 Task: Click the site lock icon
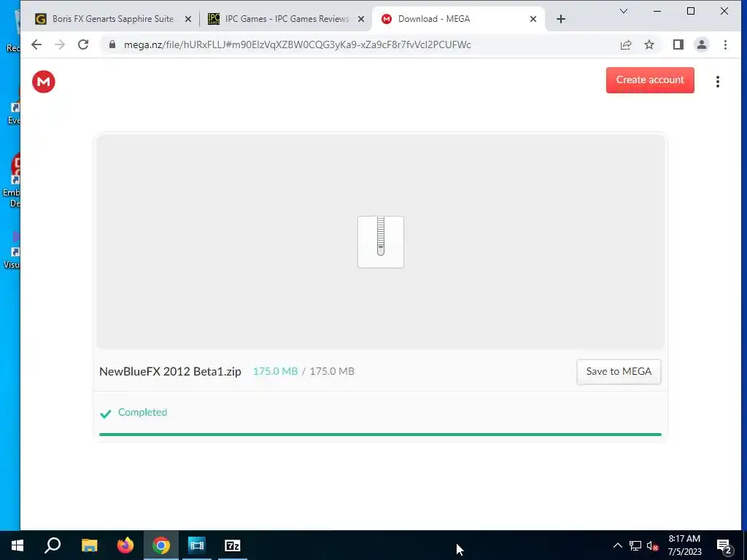tap(112, 44)
